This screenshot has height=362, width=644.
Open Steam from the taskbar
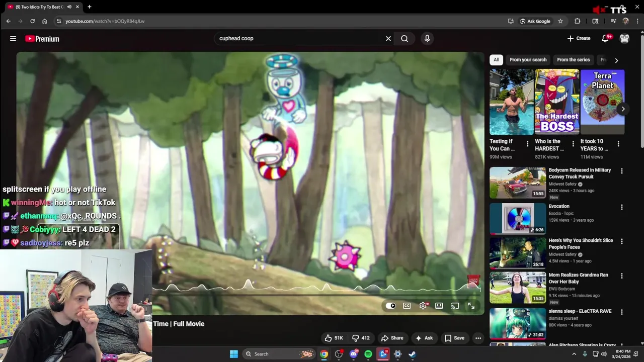(412, 354)
